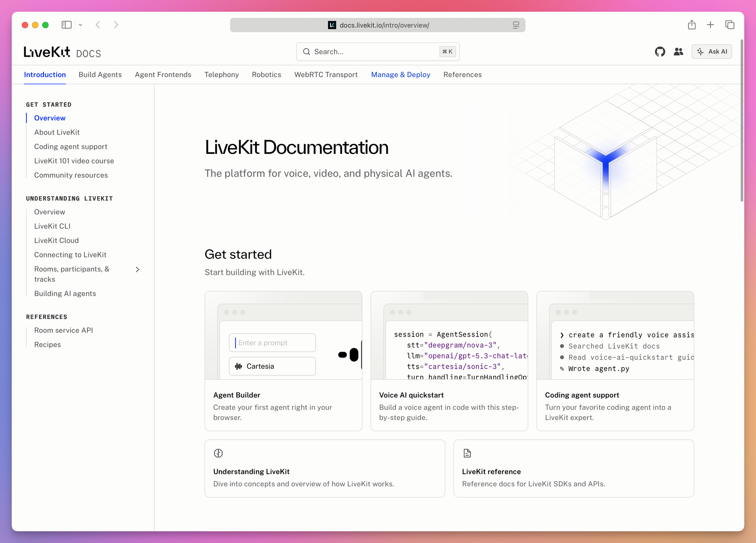756x543 pixels.
Task: Focus the Search docs field
Action: point(378,52)
